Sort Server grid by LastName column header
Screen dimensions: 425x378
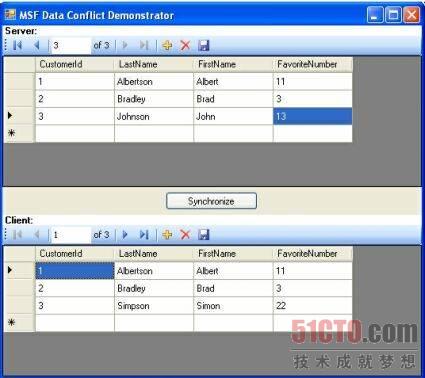tap(154, 64)
